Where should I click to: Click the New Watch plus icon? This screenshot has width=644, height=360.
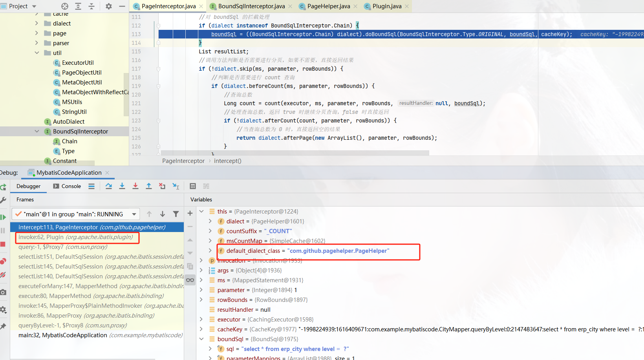[x=190, y=213]
